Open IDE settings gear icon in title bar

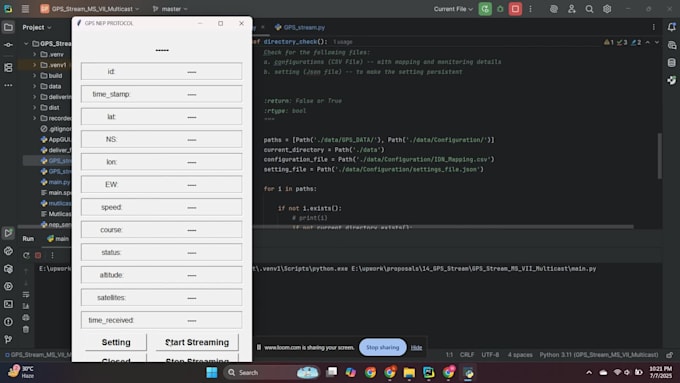point(607,9)
